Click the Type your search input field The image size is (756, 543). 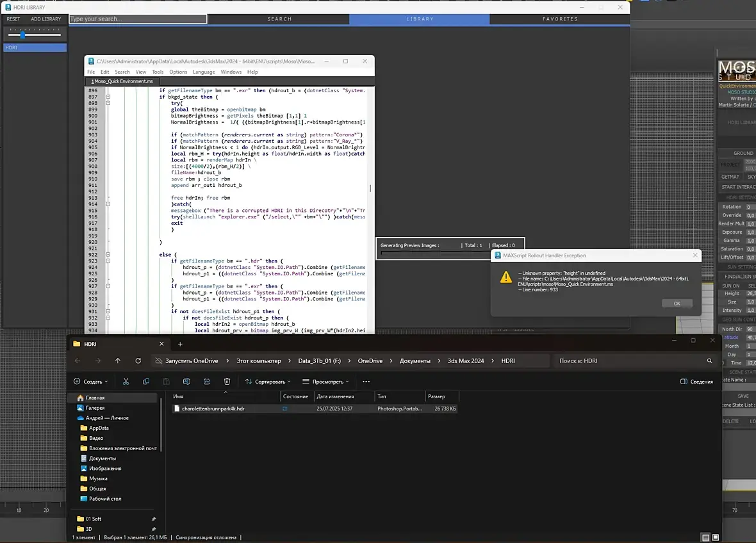[138, 19]
